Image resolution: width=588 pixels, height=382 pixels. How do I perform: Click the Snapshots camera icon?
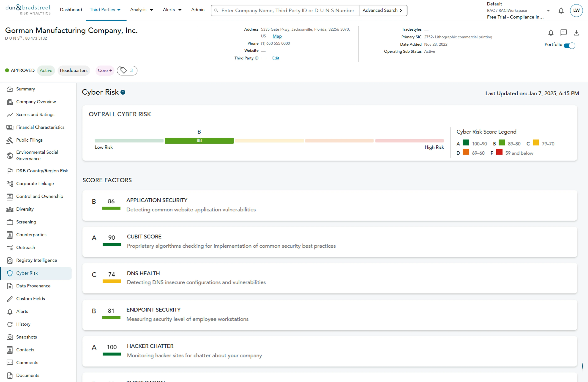pyautogui.click(x=10, y=337)
